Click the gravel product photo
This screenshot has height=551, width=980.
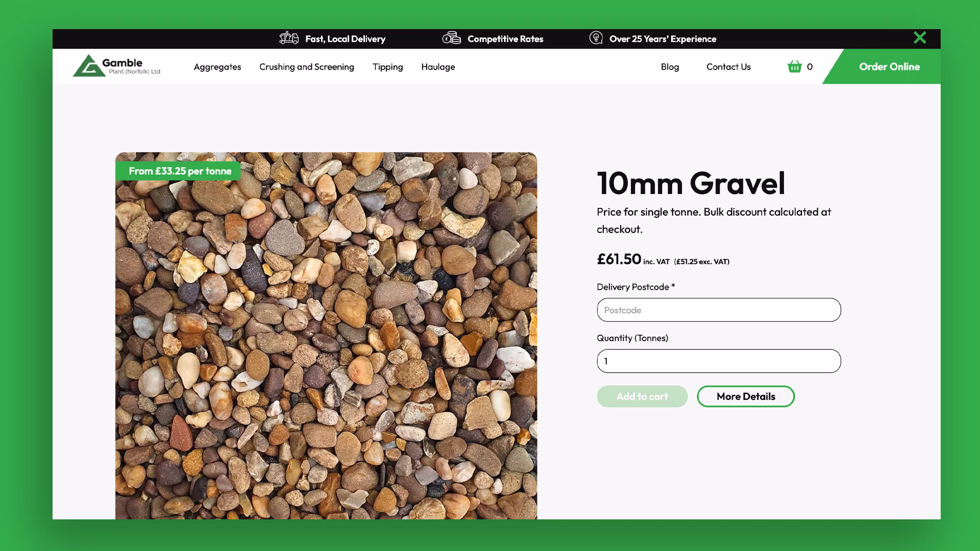(326, 347)
